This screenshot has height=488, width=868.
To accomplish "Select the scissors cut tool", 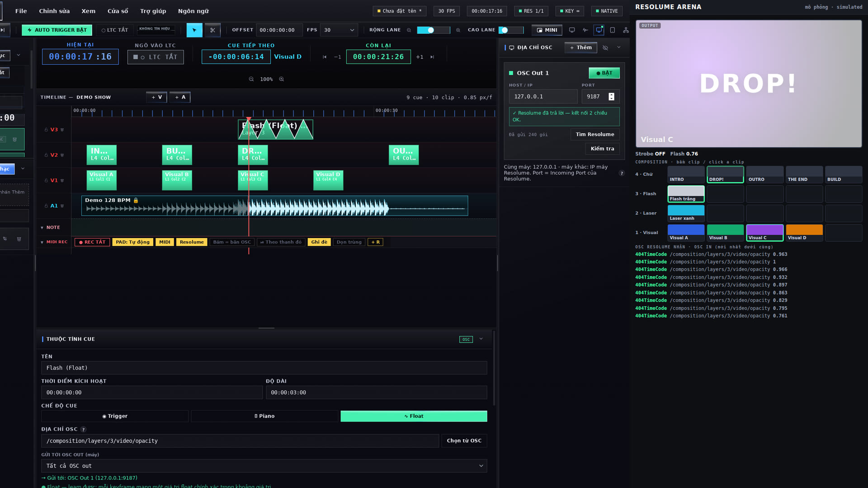I will [x=212, y=30].
